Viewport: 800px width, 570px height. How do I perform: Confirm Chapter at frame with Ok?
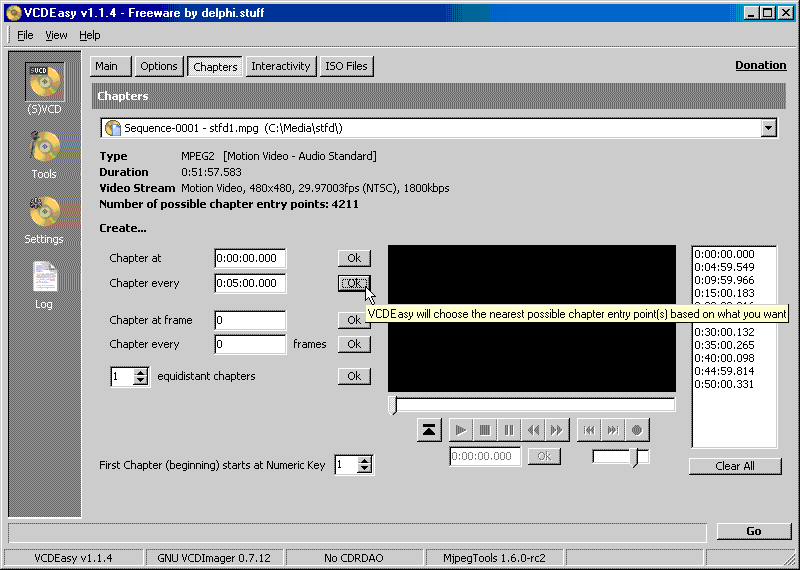click(x=354, y=320)
